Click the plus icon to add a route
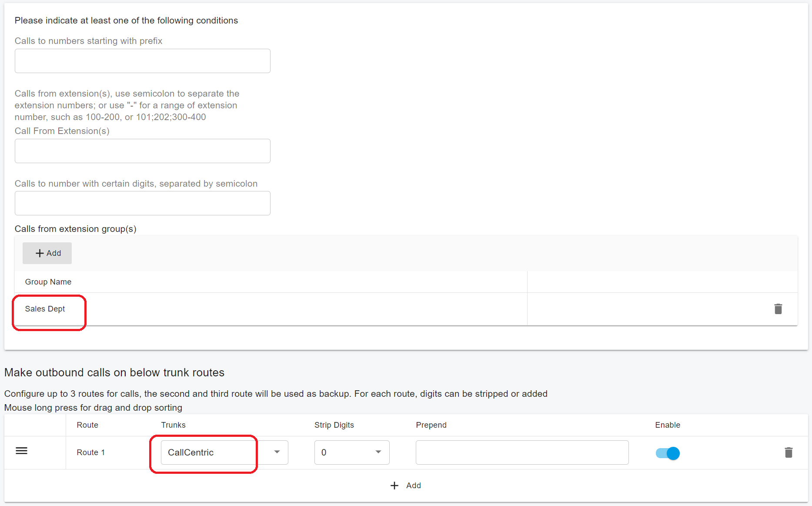Viewport: 812px width, 506px height. (x=394, y=486)
